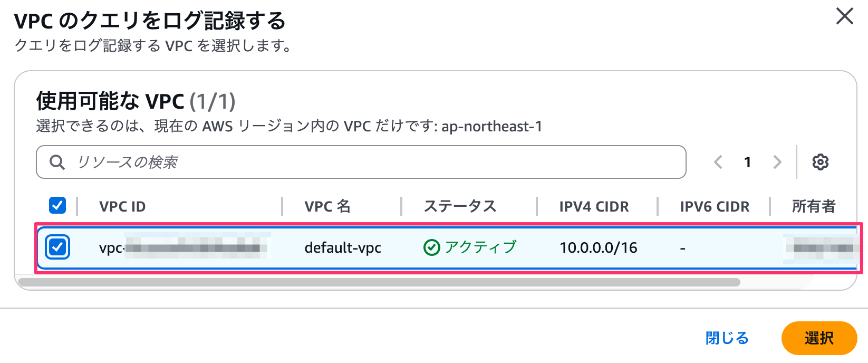The height and width of the screenshot is (363, 868).
Task: Click the VPC 名 column header
Action: tap(327, 206)
